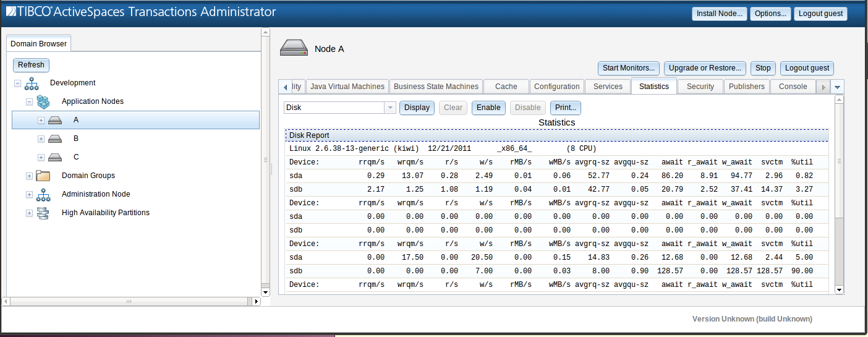This screenshot has width=868, height=337.
Task: Select the Domain Browser tab
Action: (x=39, y=44)
